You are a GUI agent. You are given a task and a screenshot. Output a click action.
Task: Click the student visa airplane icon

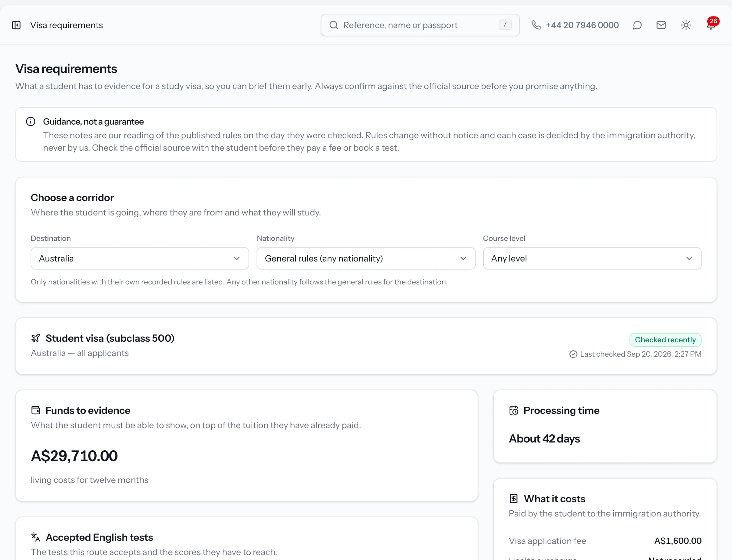[x=36, y=338]
